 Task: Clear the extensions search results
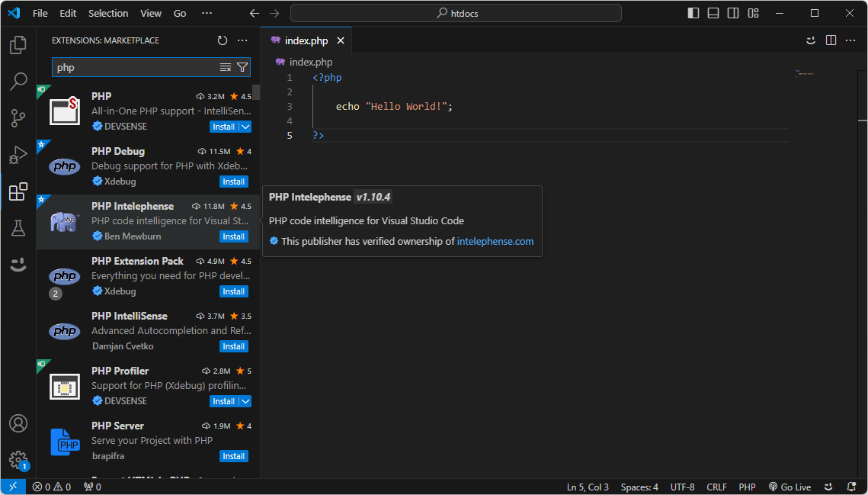(226, 68)
